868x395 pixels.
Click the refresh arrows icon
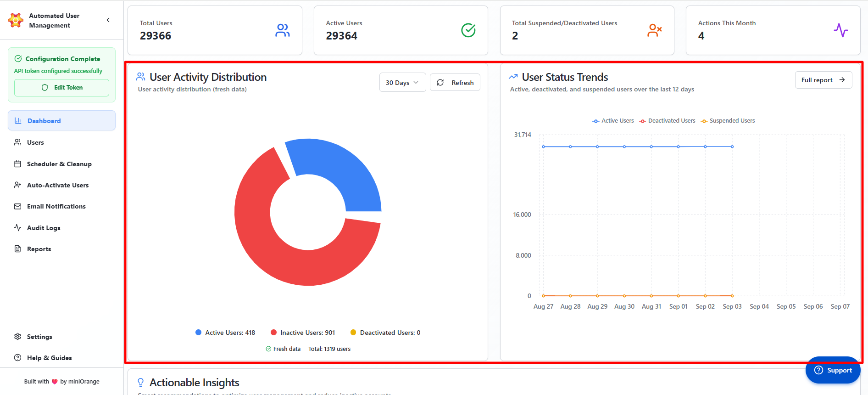pos(440,83)
